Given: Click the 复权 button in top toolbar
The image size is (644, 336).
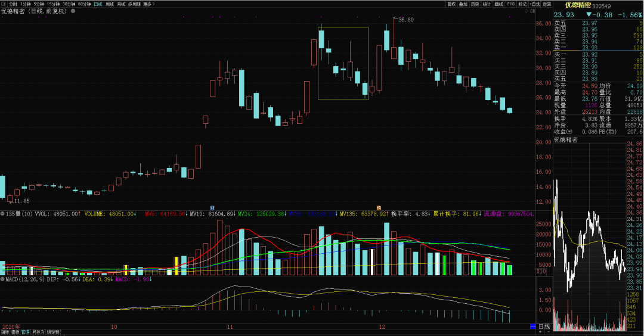Looking at the screenshot, I should pyautogui.click(x=451, y=4).
